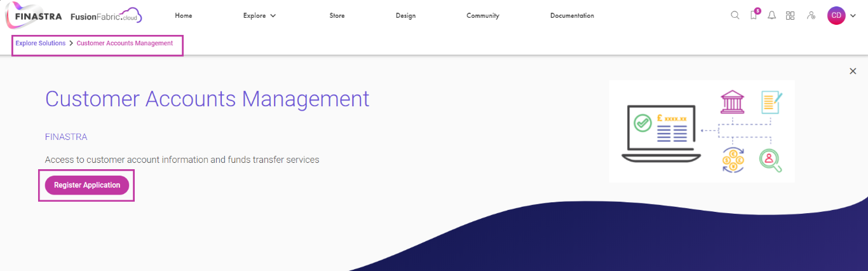The height and width of the screenshot is (271, 868).
Task: Open the Design menu item
Action: coord(405,15)
